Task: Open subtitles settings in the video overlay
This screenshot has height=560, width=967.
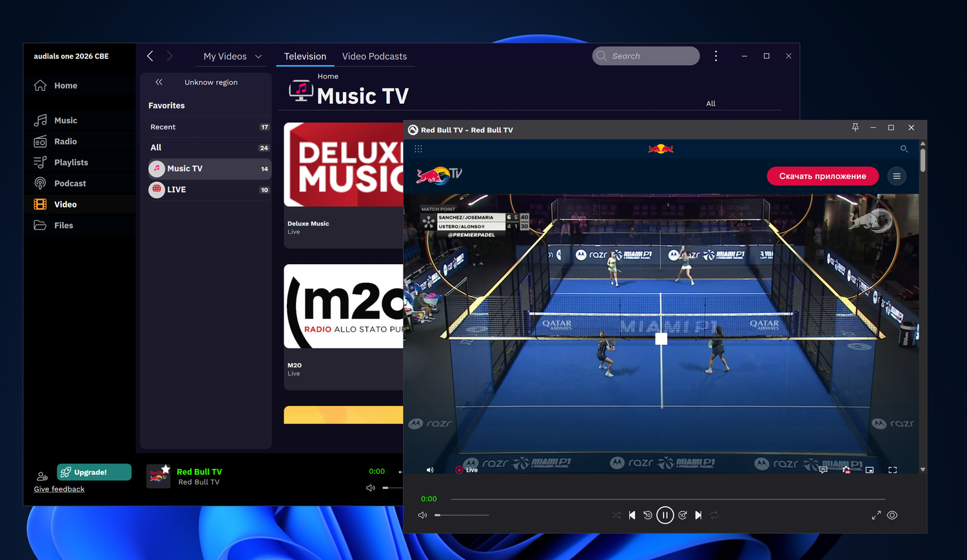Action: point(823,470)
